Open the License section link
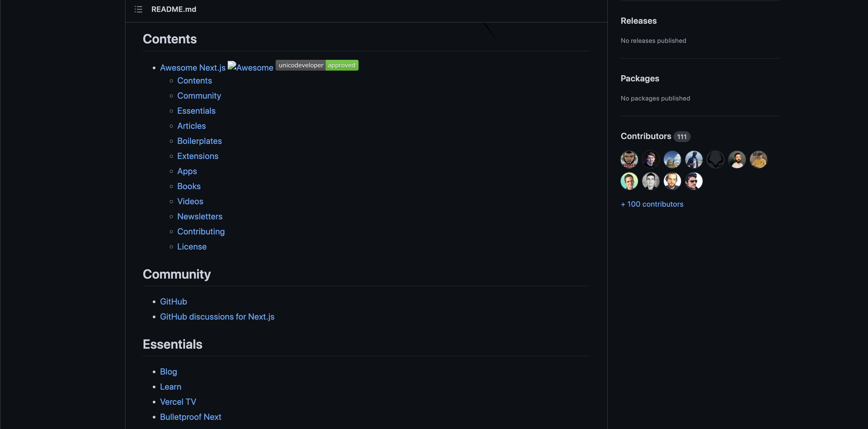The image size is (868, 429). 192,246
